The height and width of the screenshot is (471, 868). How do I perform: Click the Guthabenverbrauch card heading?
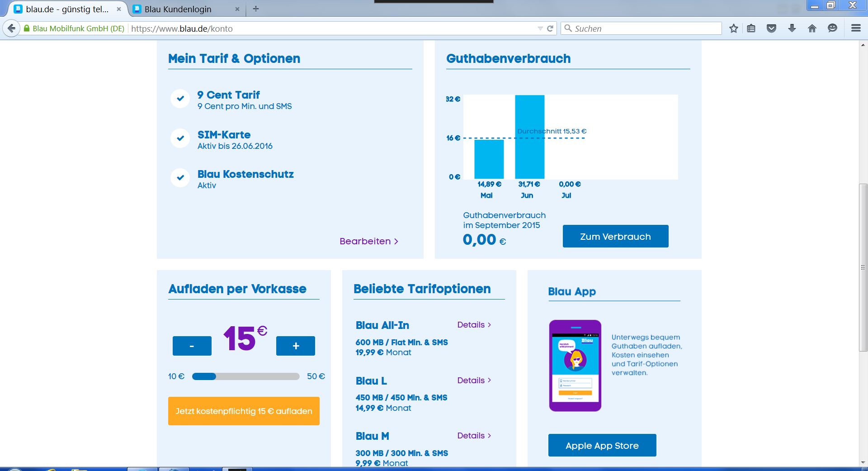[x=509, y=58]
